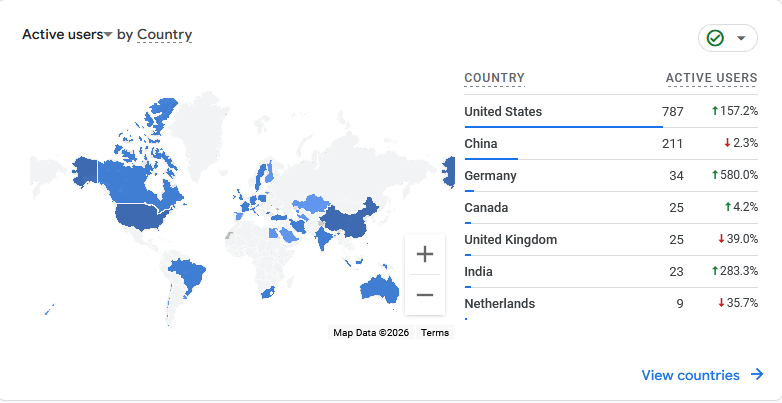This screenshot has width=782, height=403.
Task: Open dropdown arrow beside green checkmark
Action: (741, 38)
